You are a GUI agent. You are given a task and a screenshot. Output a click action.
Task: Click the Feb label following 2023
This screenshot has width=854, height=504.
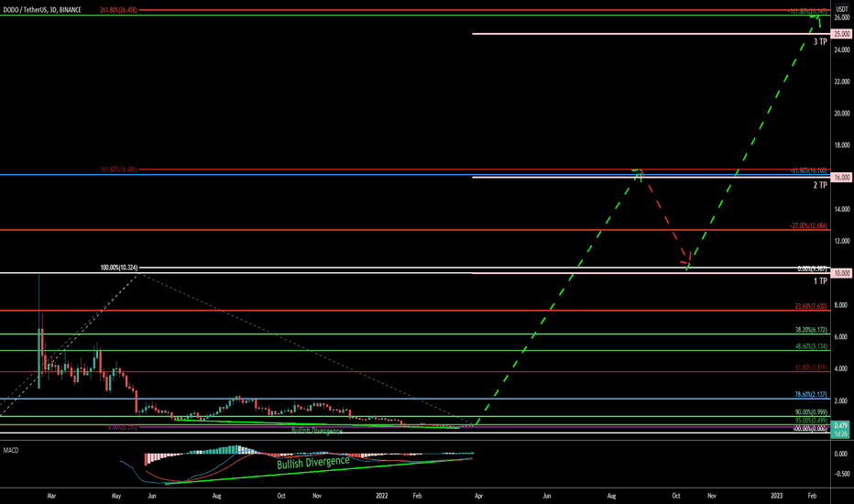(x=812, y=496)
